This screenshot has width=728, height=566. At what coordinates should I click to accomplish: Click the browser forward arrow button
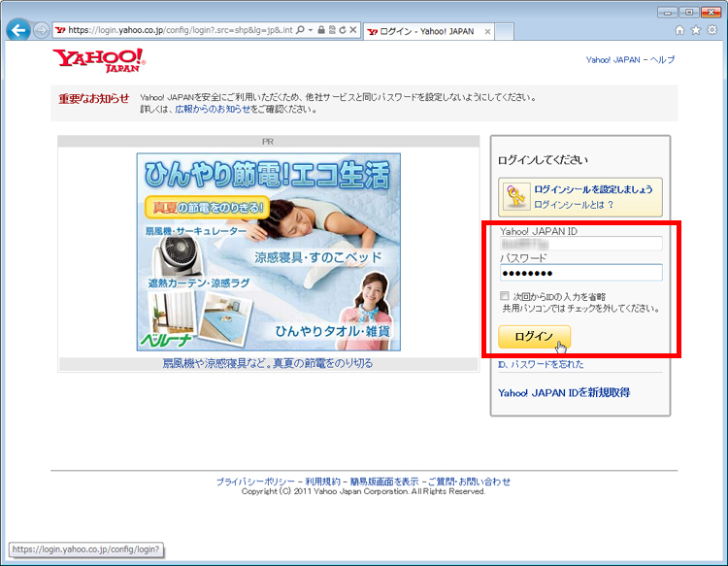click(x=42, y=31)
